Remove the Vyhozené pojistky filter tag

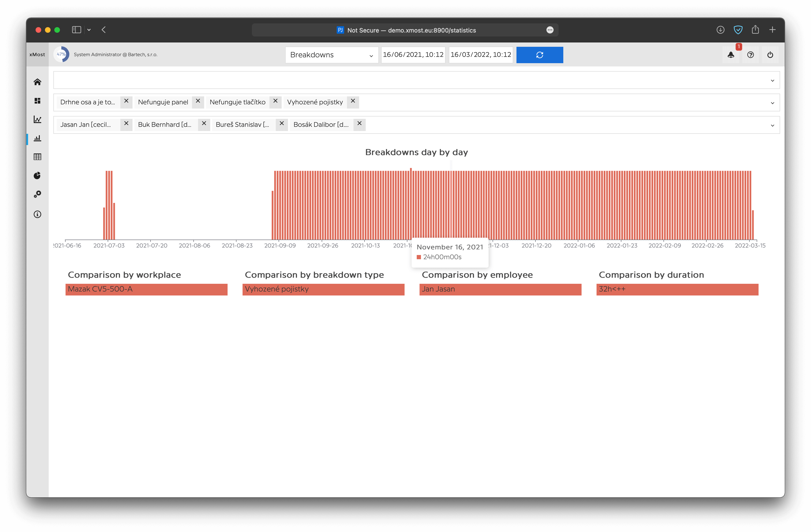pos(353,101)
